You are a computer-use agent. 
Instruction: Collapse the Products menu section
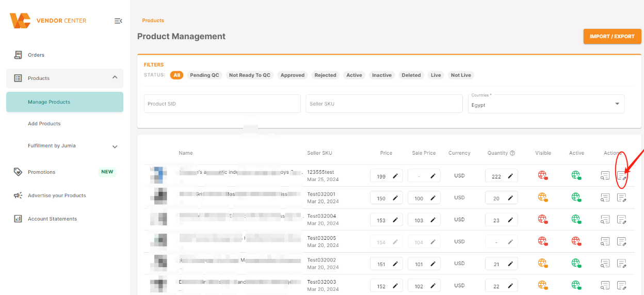click(115, 78)
